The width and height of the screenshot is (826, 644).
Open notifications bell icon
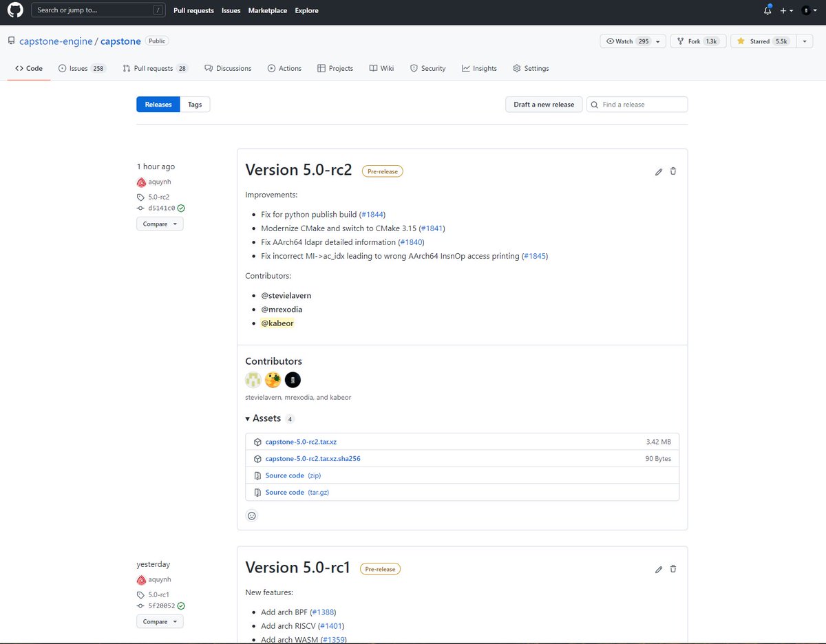[x=767, y=10]
